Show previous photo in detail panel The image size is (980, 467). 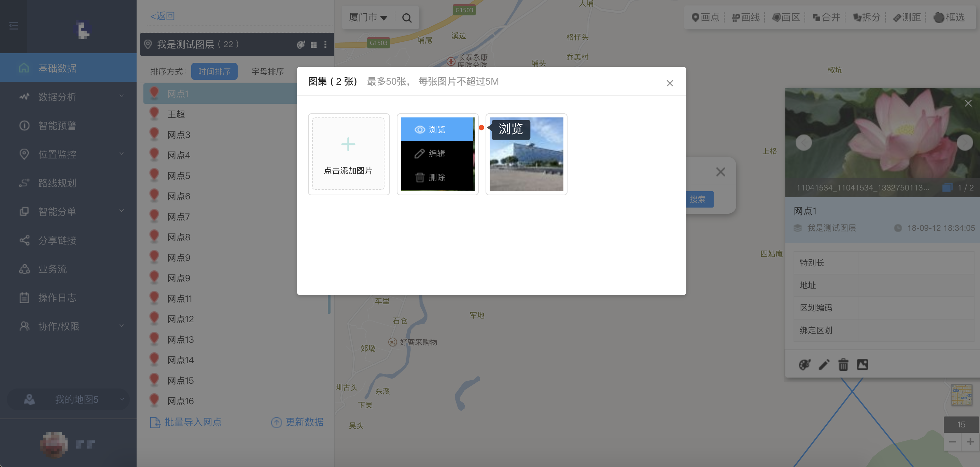coord(803,143)
